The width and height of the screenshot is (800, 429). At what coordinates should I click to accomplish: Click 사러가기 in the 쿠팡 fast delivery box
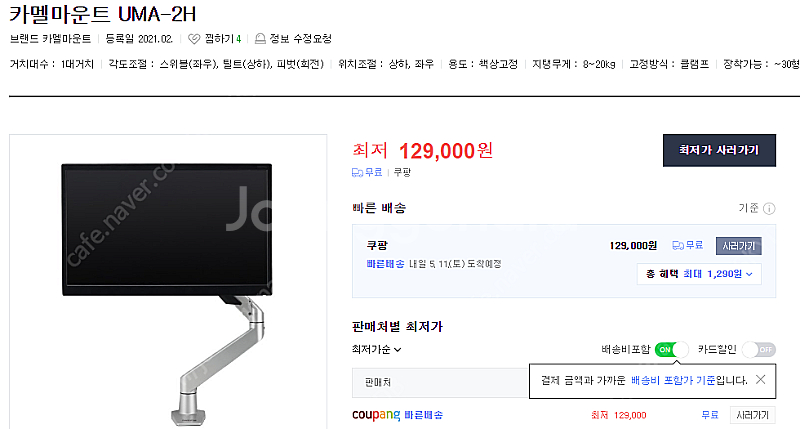click(739, 246)
